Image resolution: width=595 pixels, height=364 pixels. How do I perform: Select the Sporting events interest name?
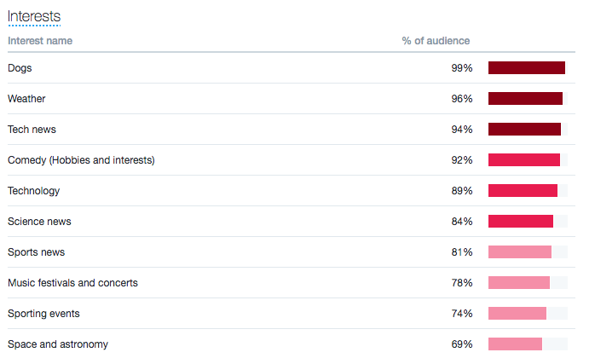[43, 314]
